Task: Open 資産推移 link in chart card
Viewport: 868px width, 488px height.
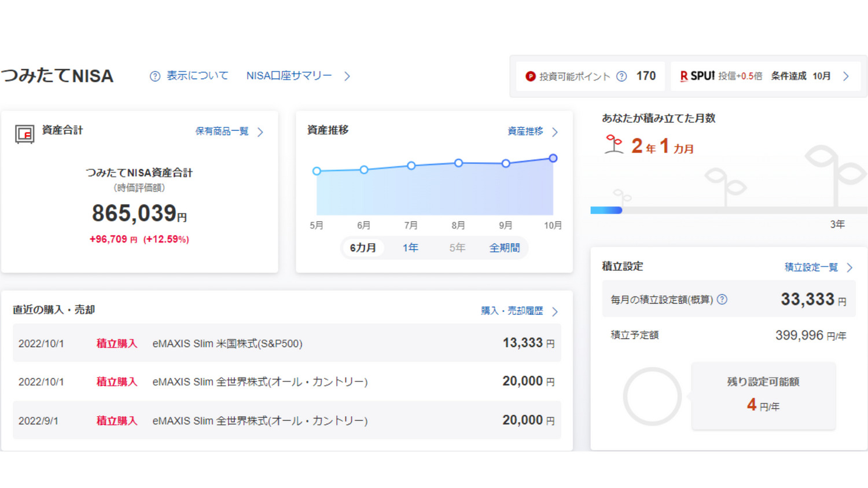Action: coord(525,131)
